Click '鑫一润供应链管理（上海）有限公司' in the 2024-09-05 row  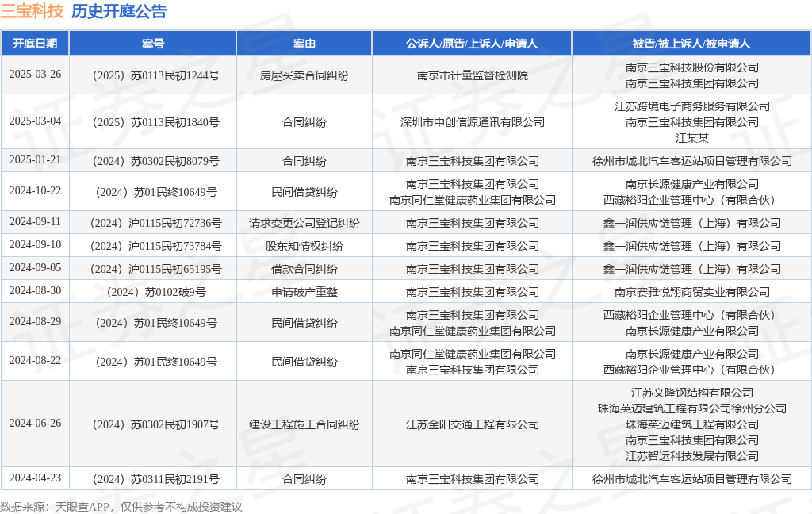691,270
